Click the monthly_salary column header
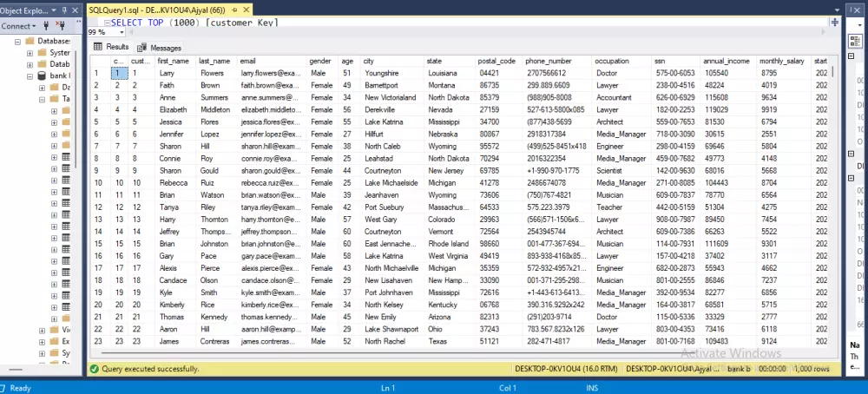Image resolution: width=868 pixels, height=394 pixels. click(x=782, y=61)
